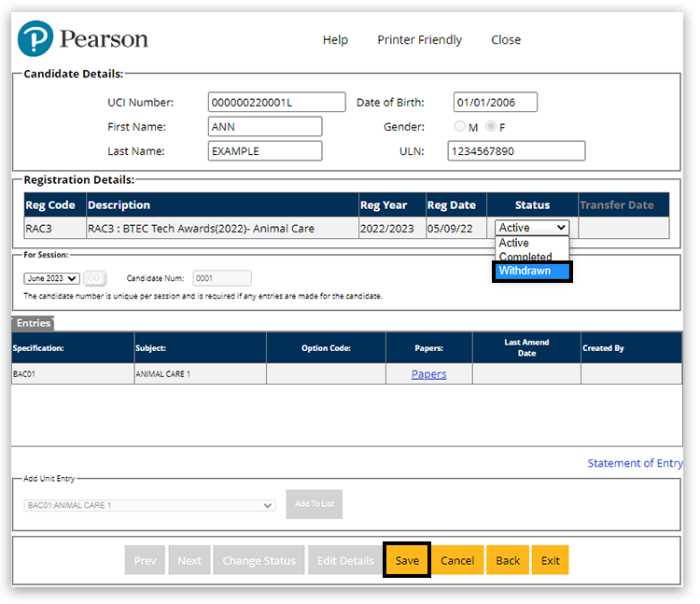Expand the BAC01:ANIMAL CARE 1 unit dropdown
Image resolution: width=700 pixels, height=604 pixels.
pos(149,505)
